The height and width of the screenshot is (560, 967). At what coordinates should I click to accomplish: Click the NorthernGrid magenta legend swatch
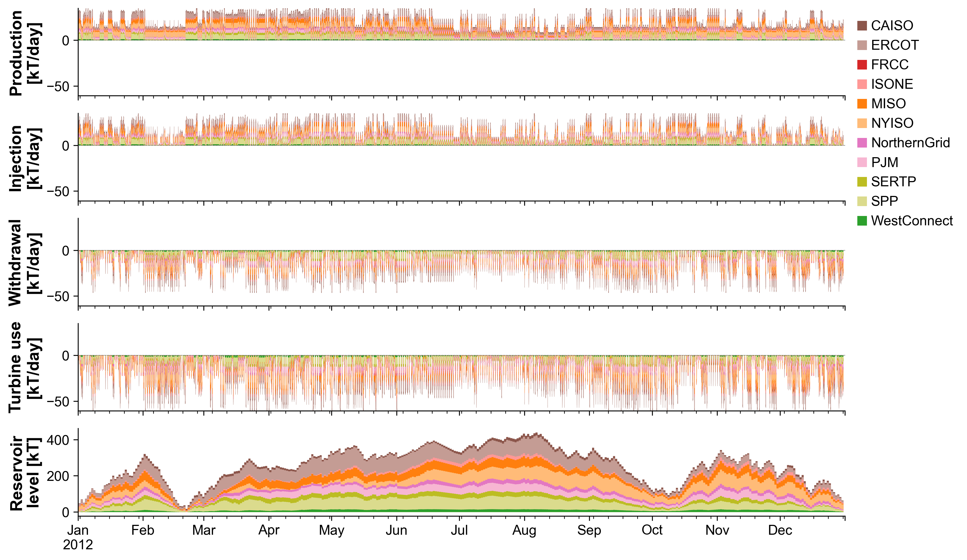click(862, 143)
